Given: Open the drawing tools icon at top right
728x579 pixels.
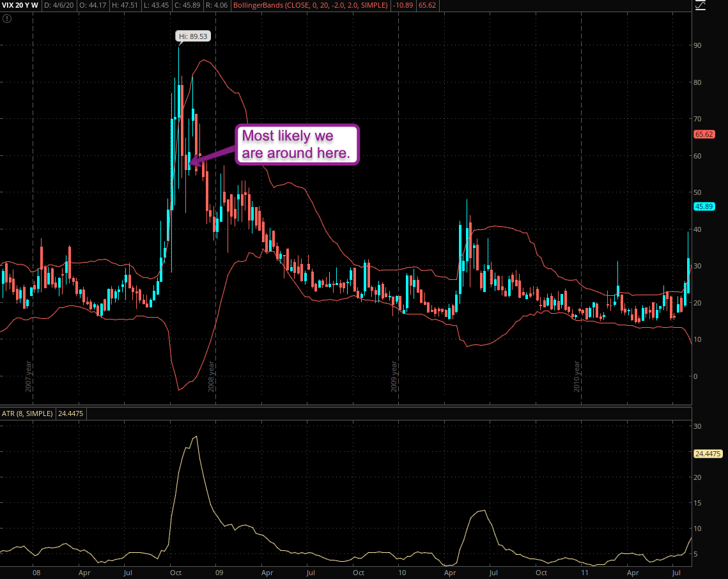Looking at the screenshot, I should click(701, 5).
